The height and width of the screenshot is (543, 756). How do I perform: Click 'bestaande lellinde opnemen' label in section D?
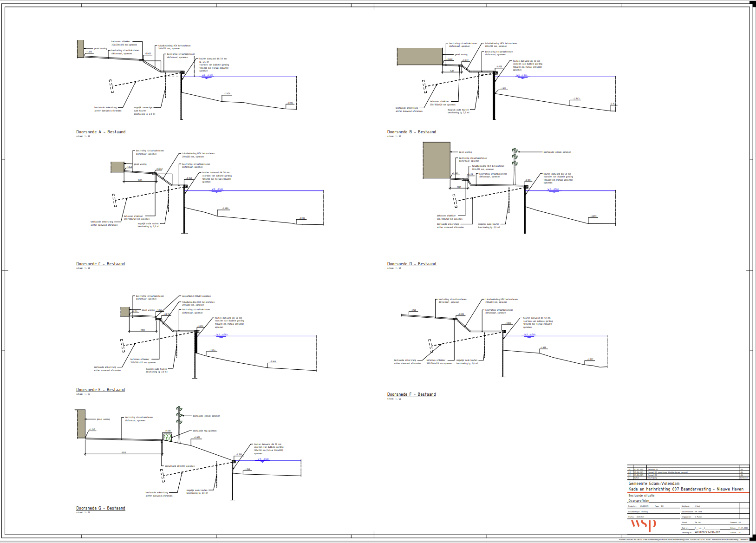[557, 152]
